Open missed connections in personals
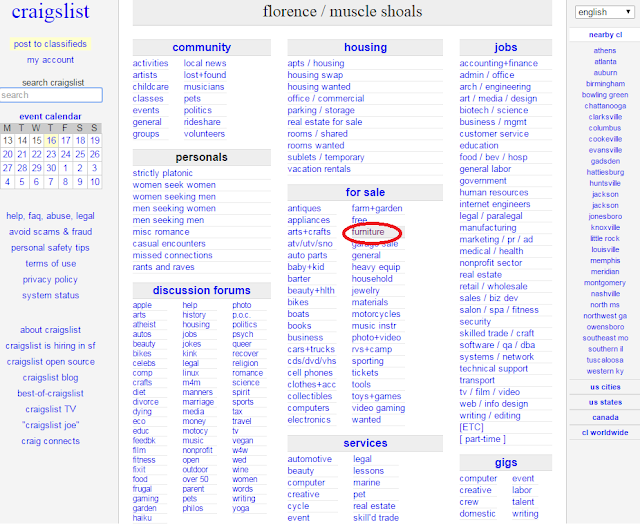 (x=172, y=256)
